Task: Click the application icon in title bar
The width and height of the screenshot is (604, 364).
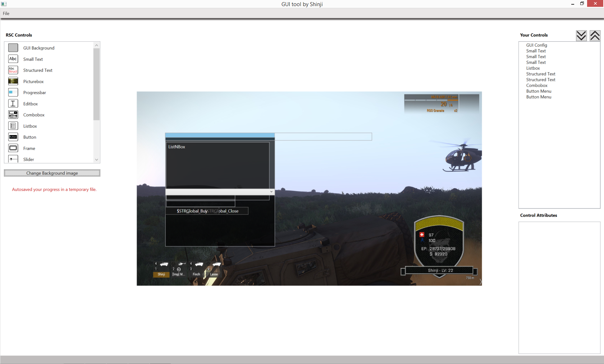Action: tap(4, 4)
